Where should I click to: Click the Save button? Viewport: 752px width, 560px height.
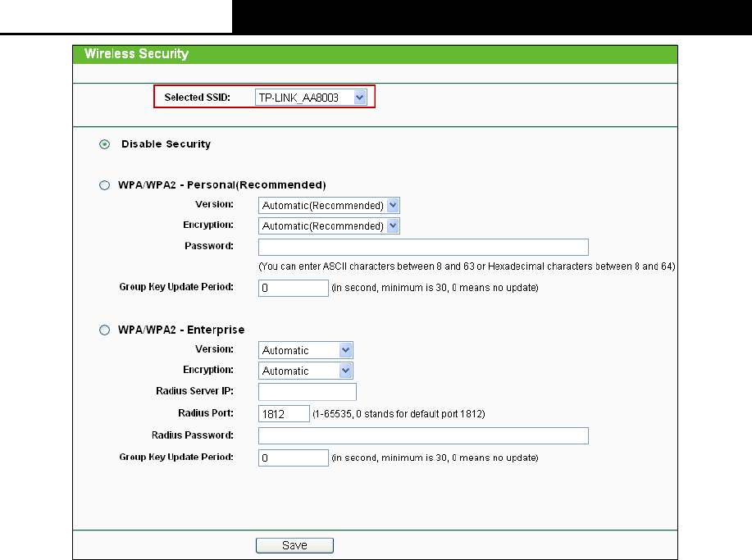(294, 545)
